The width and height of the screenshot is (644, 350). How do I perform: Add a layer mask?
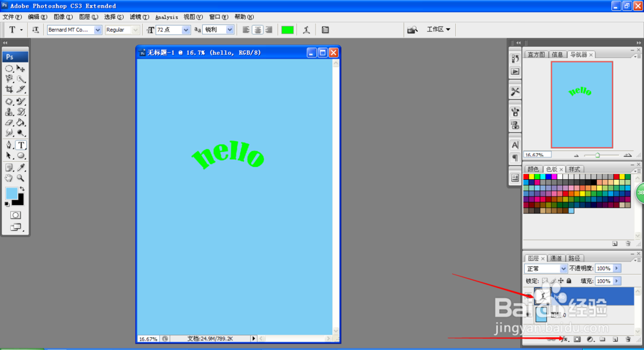tap(577, 339)
